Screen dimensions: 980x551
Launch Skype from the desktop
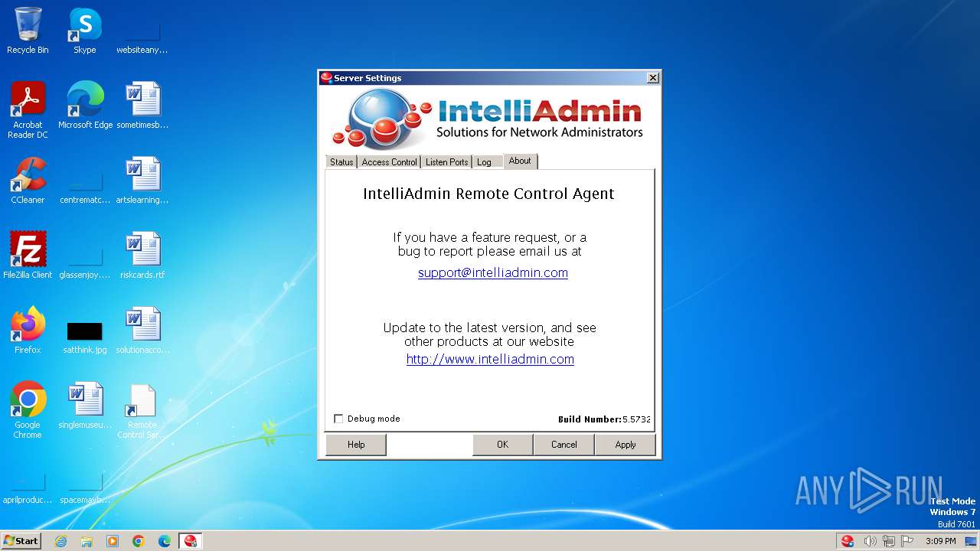pos(85,31)
